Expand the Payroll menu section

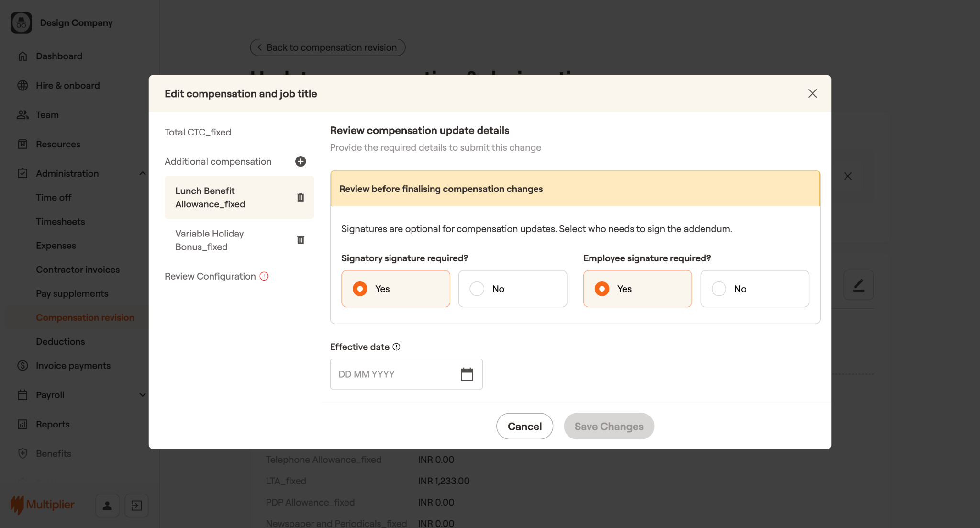point(142,395)
